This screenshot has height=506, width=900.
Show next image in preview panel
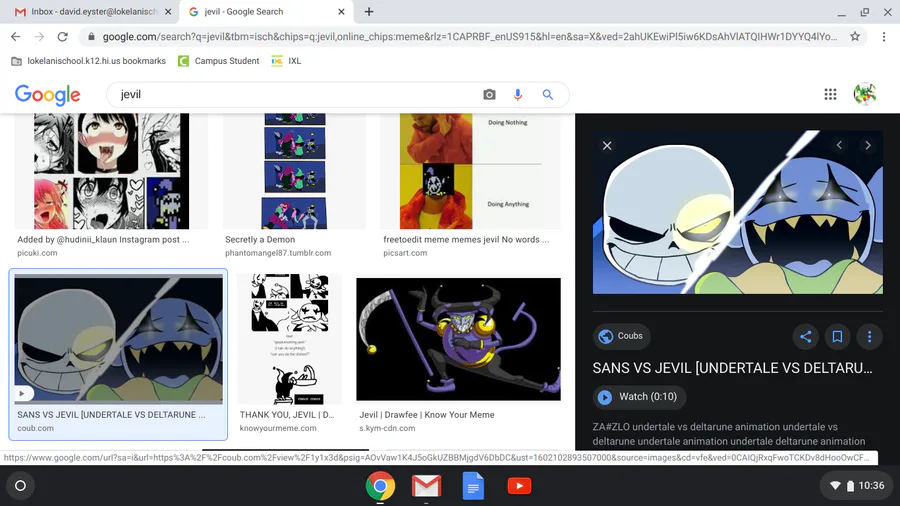[x=868, y=145]
